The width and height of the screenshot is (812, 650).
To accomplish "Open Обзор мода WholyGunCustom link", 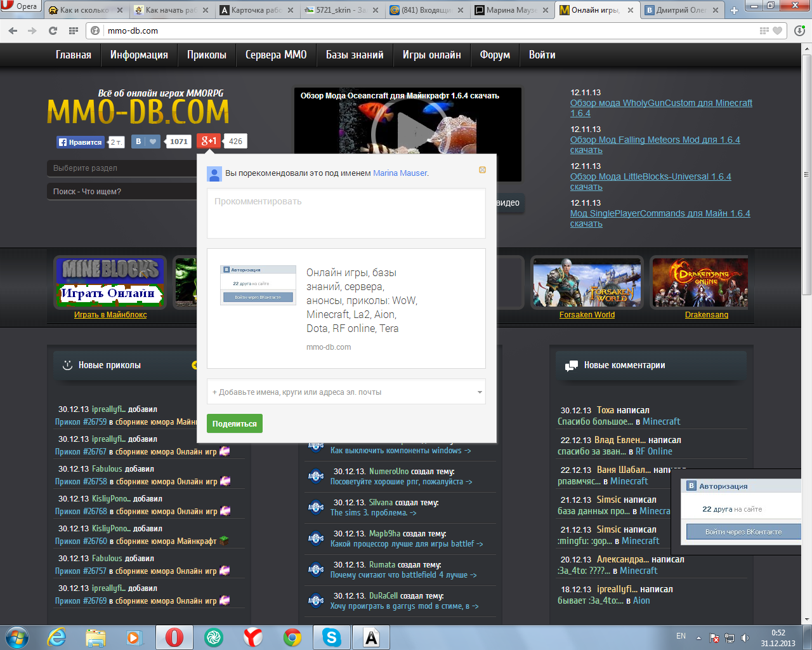I will [x=661, y=108].
